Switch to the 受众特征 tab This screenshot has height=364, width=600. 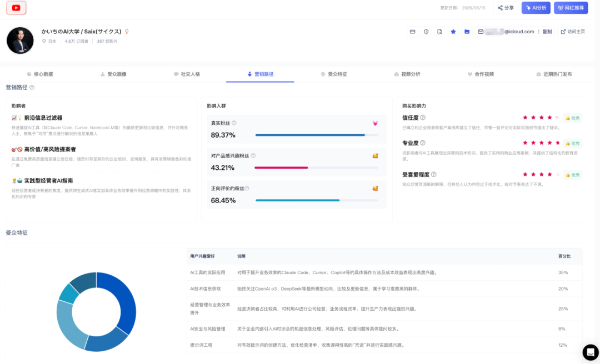(334, 74)
